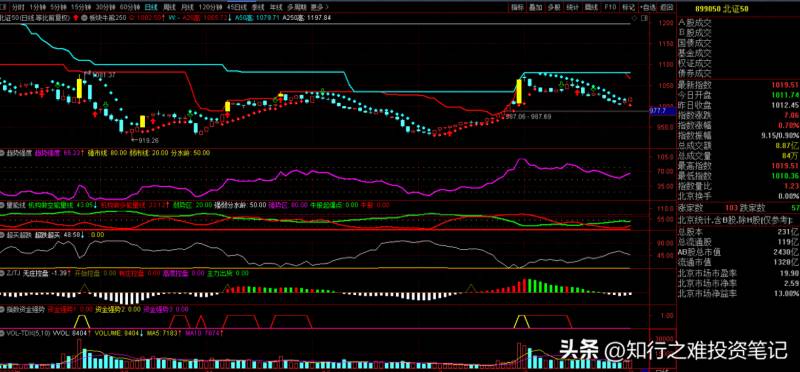Toggle the side panel icon near the price axis

pos(643,17)
